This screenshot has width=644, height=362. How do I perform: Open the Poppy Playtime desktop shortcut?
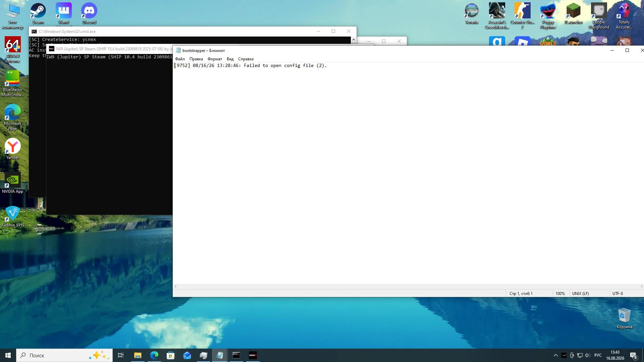[548, 16]
